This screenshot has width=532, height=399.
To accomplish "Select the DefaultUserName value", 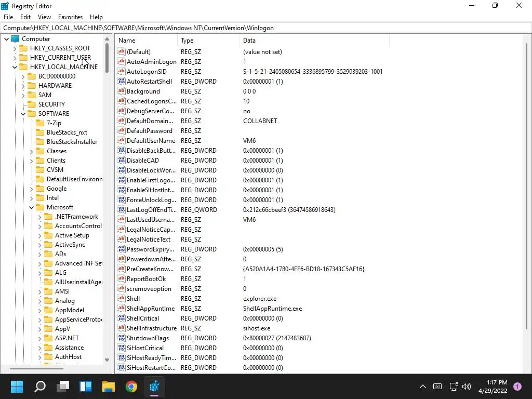I will [x=151, y=140].
